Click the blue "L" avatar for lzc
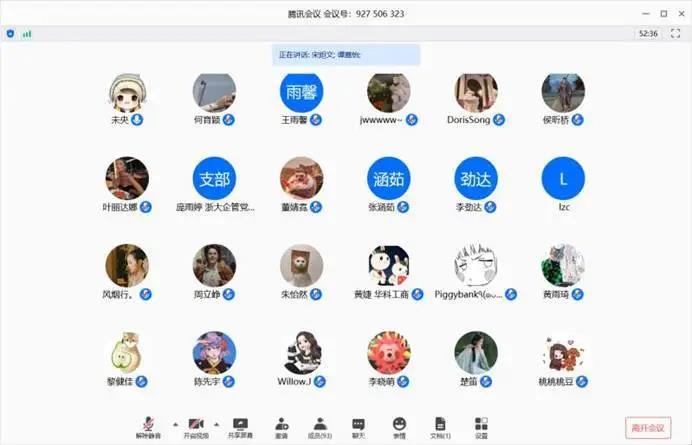This screenshot has height=445, width=692. [563, 179]
